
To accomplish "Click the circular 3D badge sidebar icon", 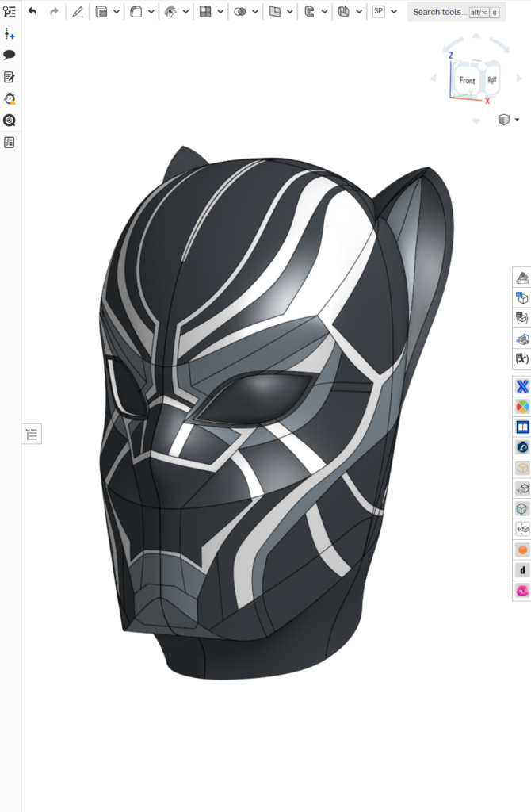I will (x=10, y=121).
